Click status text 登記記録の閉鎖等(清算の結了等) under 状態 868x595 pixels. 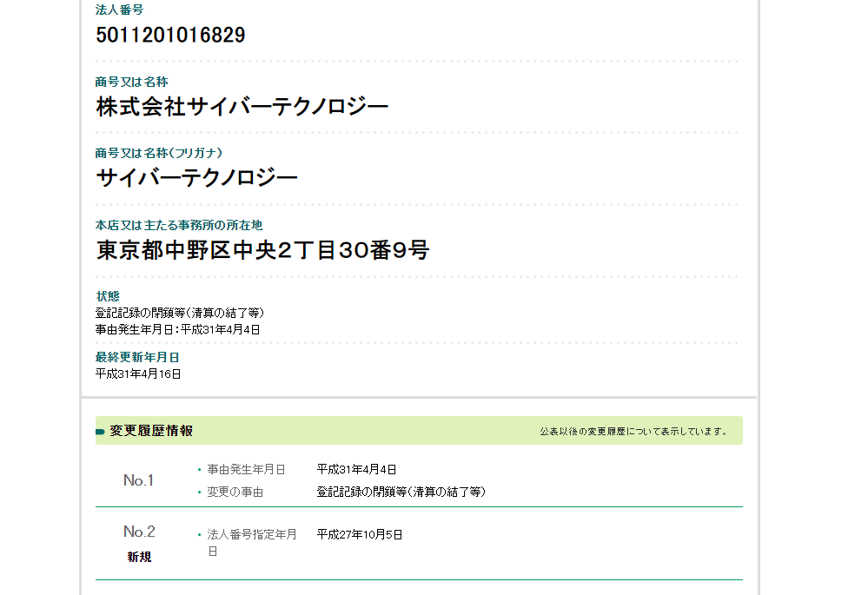tap(179, 313)
